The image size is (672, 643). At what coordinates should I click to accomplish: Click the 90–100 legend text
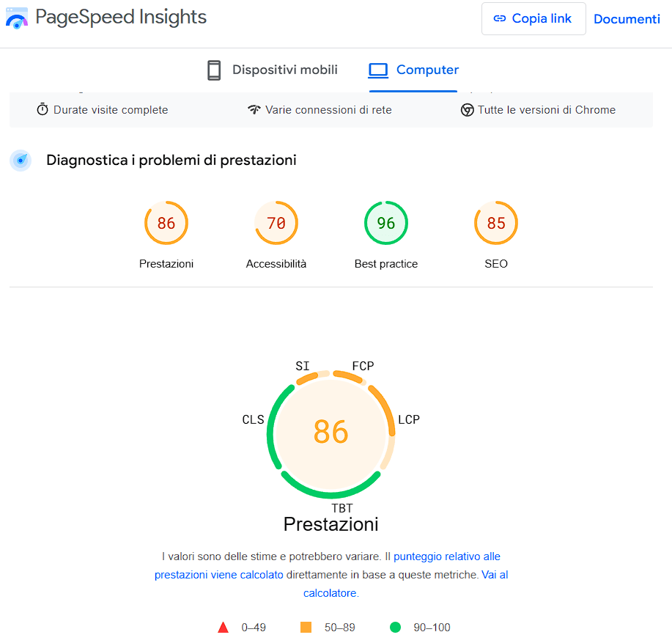click(x=432, y=628)
